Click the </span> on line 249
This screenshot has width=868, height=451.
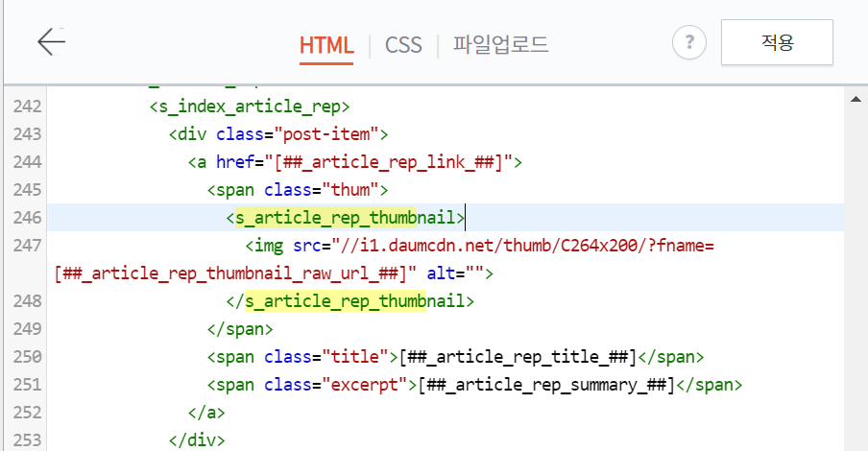[x=240, y=329]
